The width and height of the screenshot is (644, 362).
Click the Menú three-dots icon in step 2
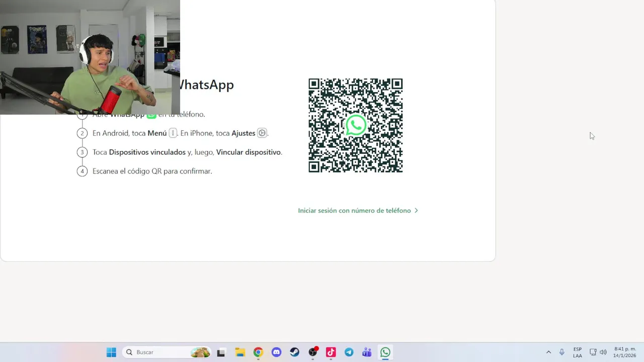[173, 133]
